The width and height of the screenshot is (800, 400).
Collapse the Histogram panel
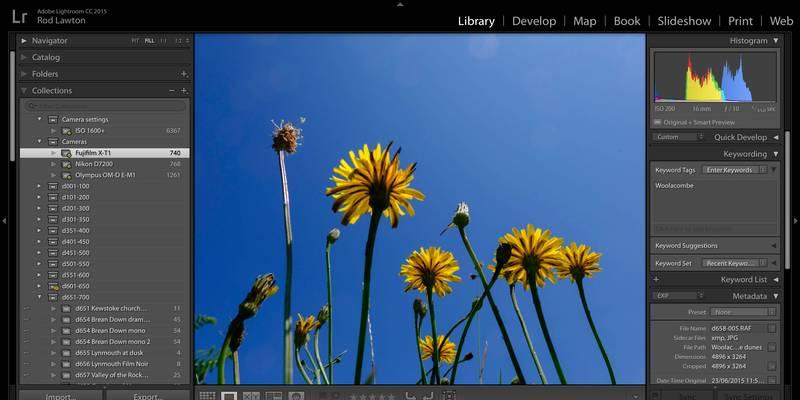pyautogui.click(x=776, y=41)
